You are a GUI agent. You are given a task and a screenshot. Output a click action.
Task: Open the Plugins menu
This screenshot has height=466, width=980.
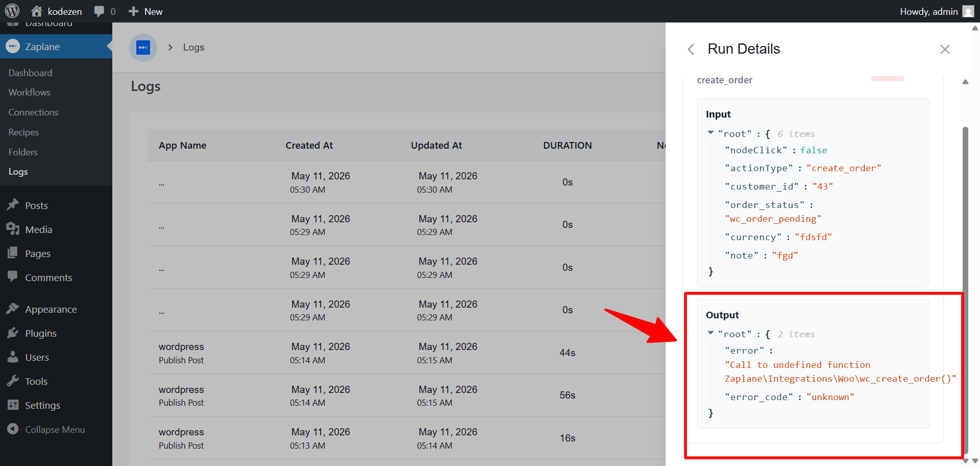41,333
